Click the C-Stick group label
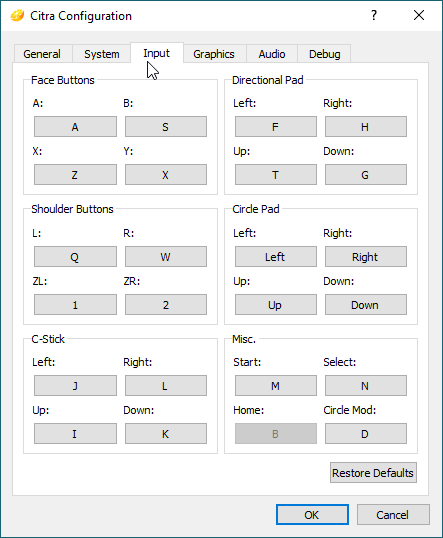443x538 pixels. (x=48, y=339)
